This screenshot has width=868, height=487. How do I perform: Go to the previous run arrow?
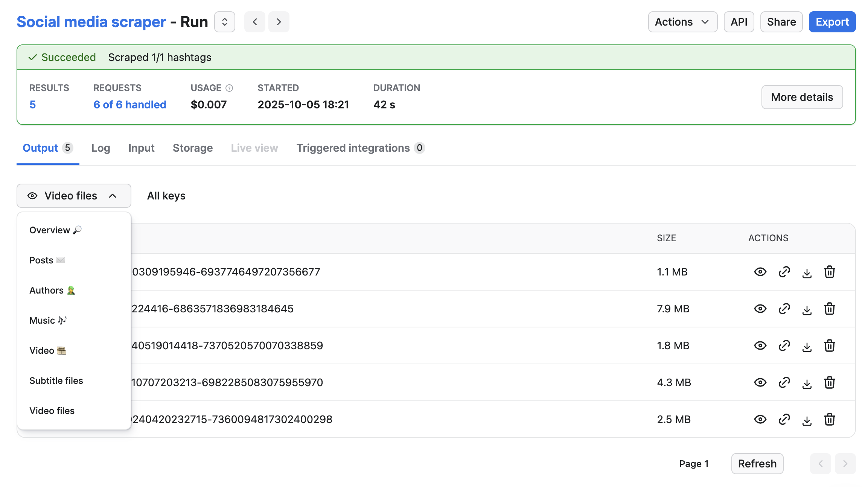pyautogui.click(x=255, y=22)
